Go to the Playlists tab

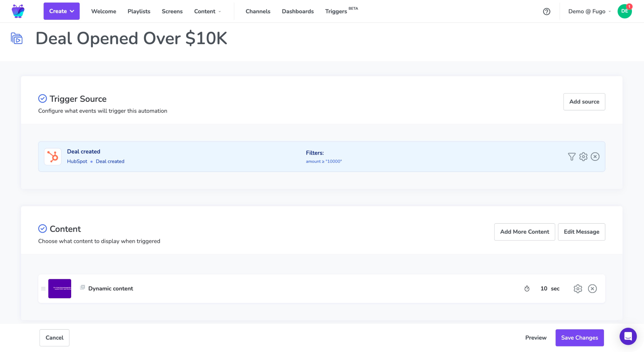point(139,11)
